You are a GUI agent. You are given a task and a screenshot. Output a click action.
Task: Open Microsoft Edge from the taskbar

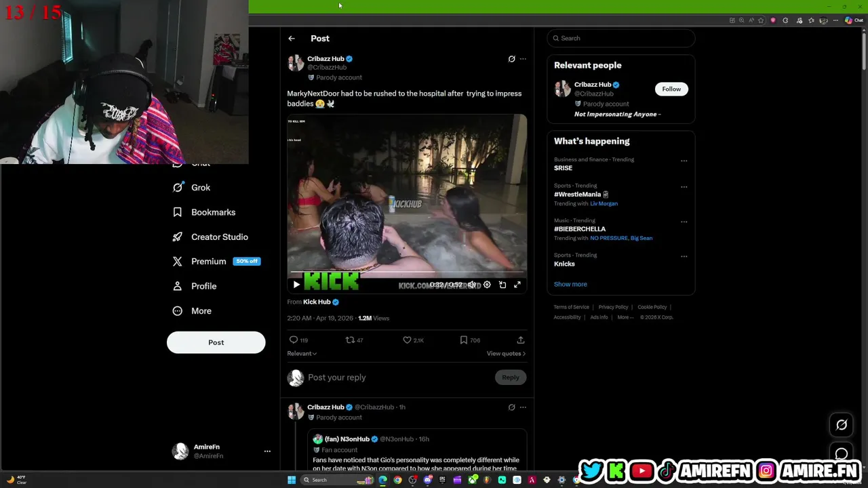point(383,480)
